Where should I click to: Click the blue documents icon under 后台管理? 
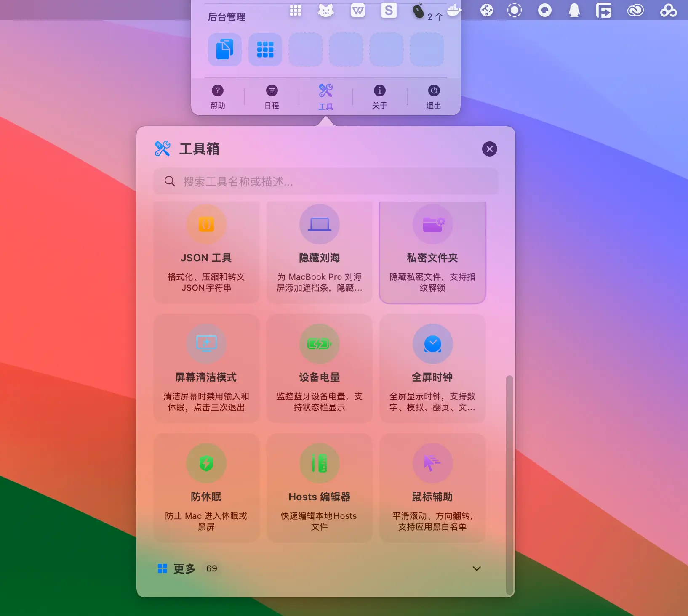[225, 50]
